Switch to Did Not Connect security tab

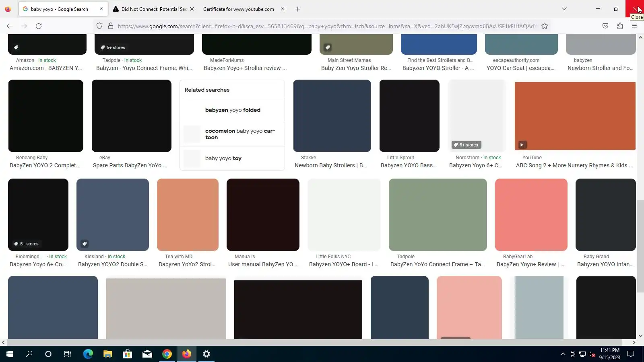point(153,9)
